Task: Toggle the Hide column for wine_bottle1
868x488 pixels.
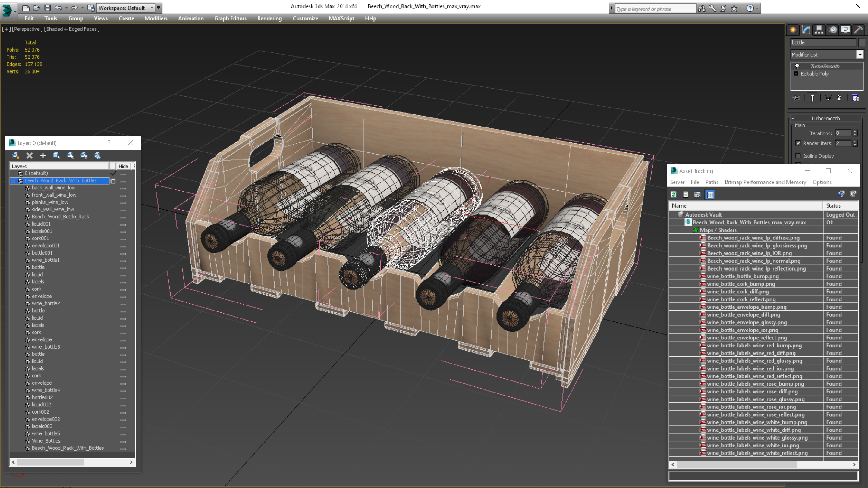Action: click(x=123, y=261)
